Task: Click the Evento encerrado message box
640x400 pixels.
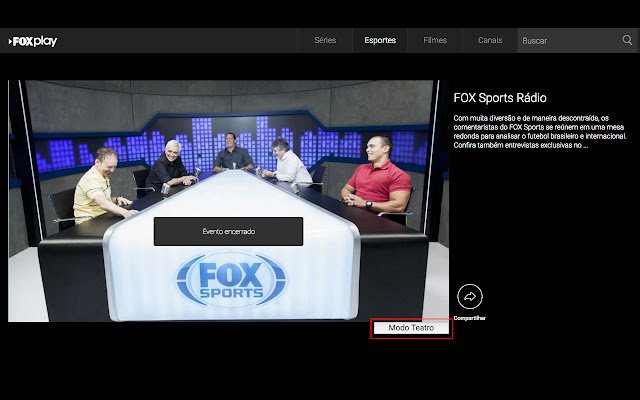Action: [x=228, y=231]
